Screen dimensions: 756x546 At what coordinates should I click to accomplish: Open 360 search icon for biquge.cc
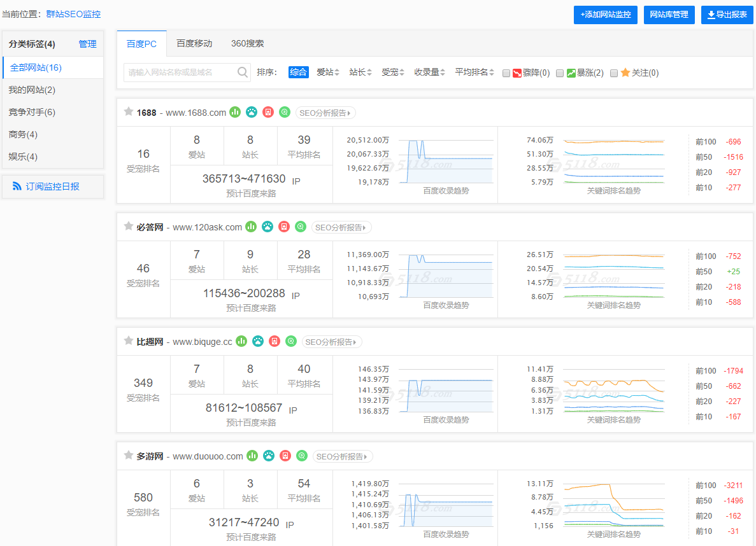click(291, 340)
